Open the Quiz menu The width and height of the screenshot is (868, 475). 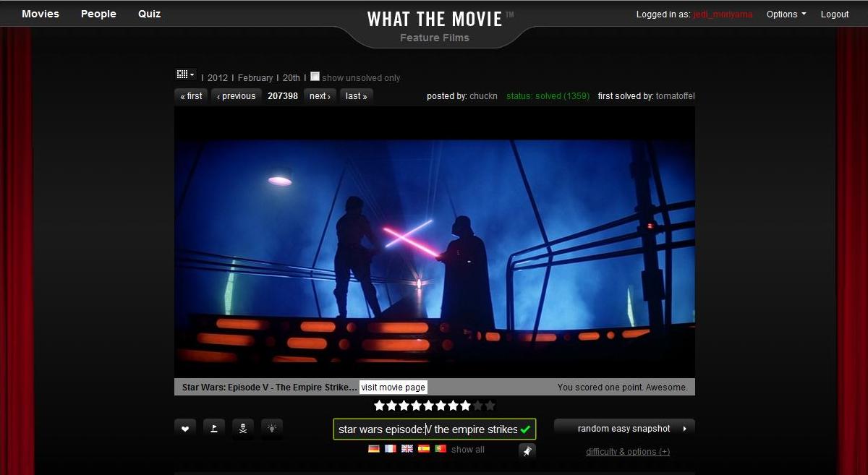coord(150,14)
